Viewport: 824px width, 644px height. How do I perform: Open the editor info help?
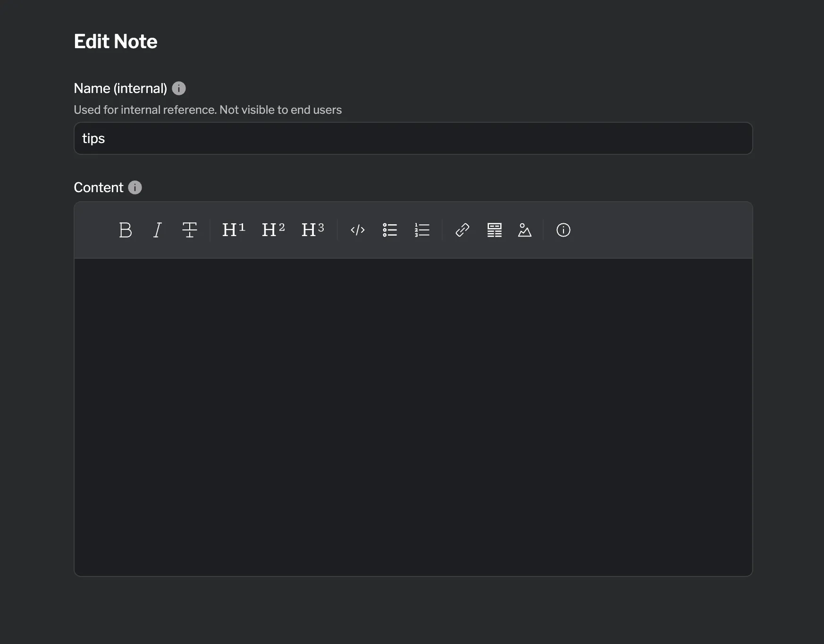[x=563, y=230]
